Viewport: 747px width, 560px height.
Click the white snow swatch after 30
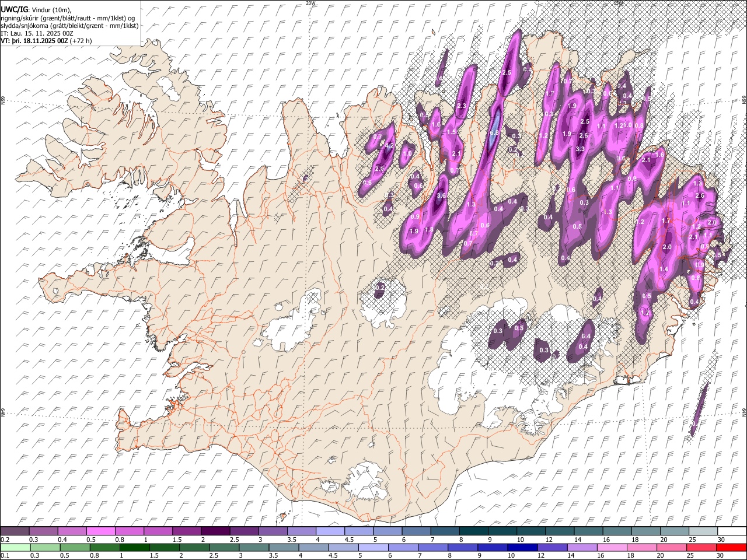[732, 531]
